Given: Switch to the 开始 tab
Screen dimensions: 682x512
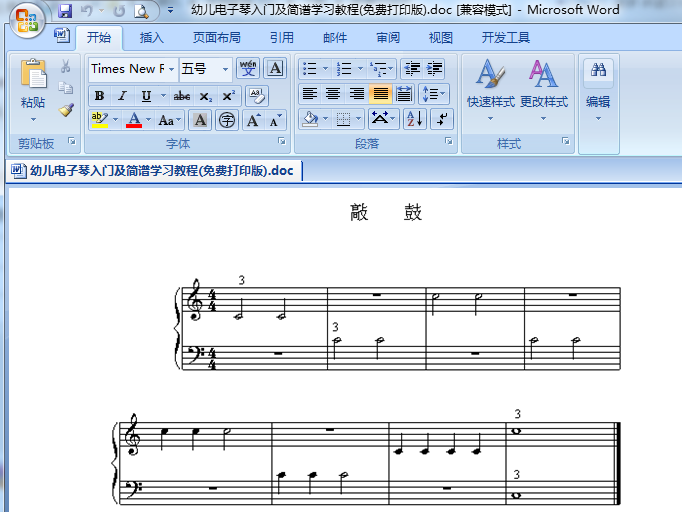Looking at the screenshot, I should [x=99, y=38].
